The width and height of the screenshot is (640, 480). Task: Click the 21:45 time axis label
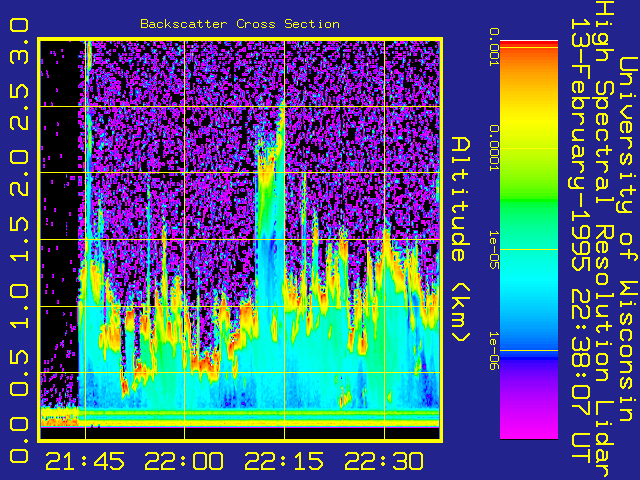click(x=85, y=461)
